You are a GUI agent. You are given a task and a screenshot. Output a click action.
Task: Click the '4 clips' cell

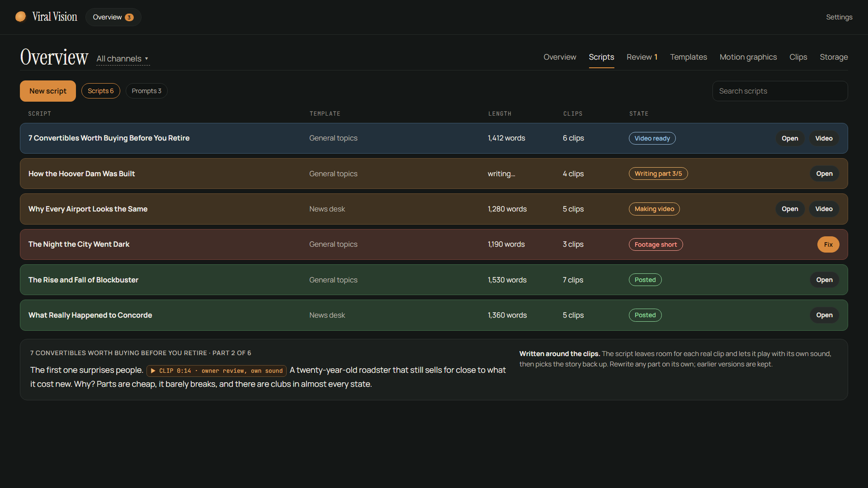point(573,174)
